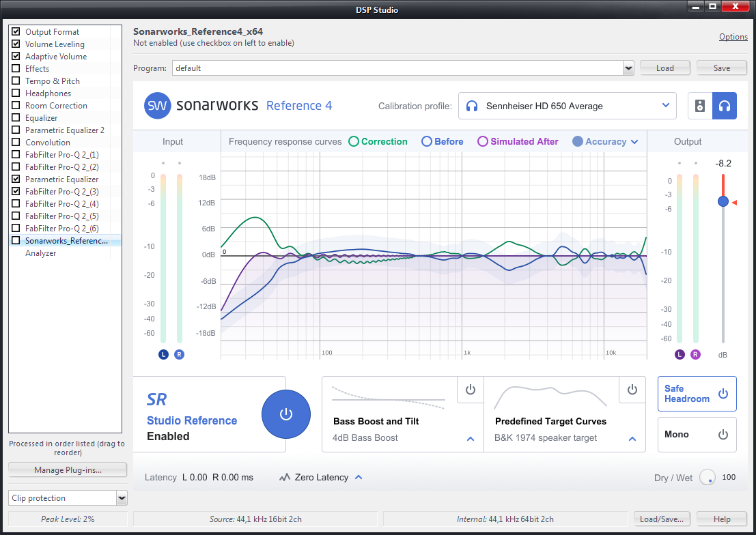Toggle Predefined Target Curves power icon

tap(632, 390)
